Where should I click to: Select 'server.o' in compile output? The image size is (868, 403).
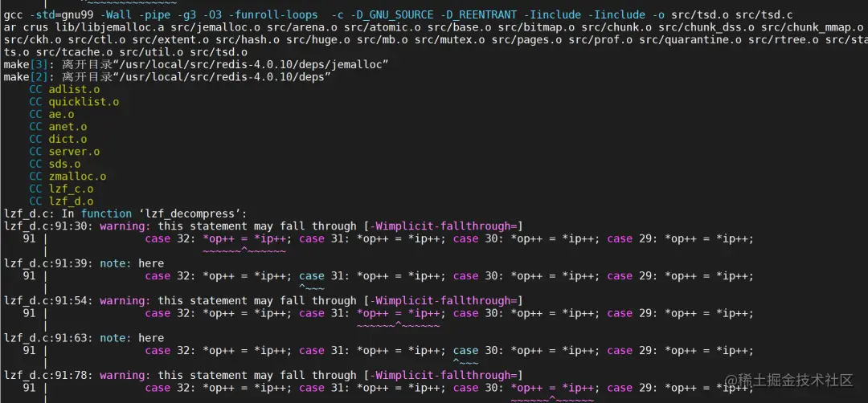click(74, 152)
